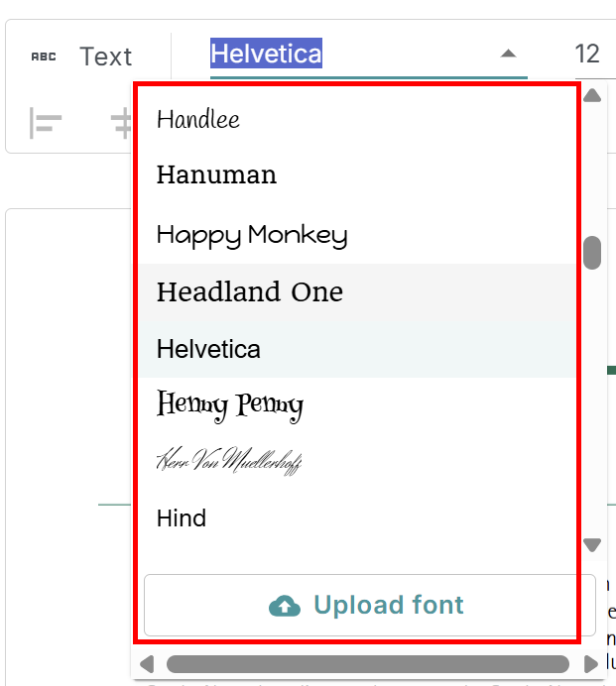The image size is (616, 686).
Task: Click the font size field showing 12
Action: [588, 54]
